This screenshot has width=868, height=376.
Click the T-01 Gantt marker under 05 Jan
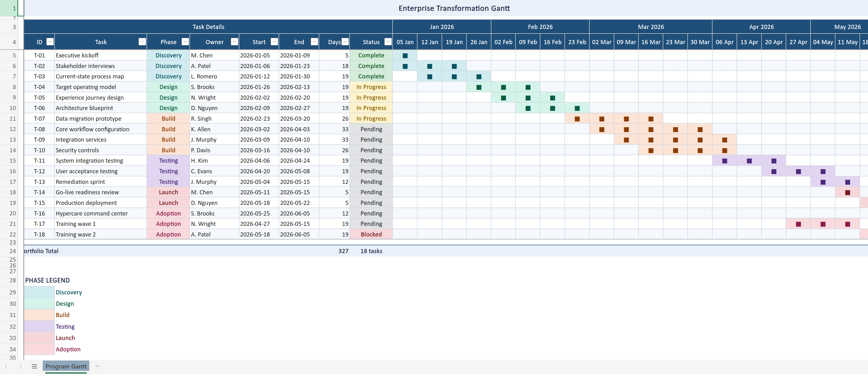[x=405, y=56]
